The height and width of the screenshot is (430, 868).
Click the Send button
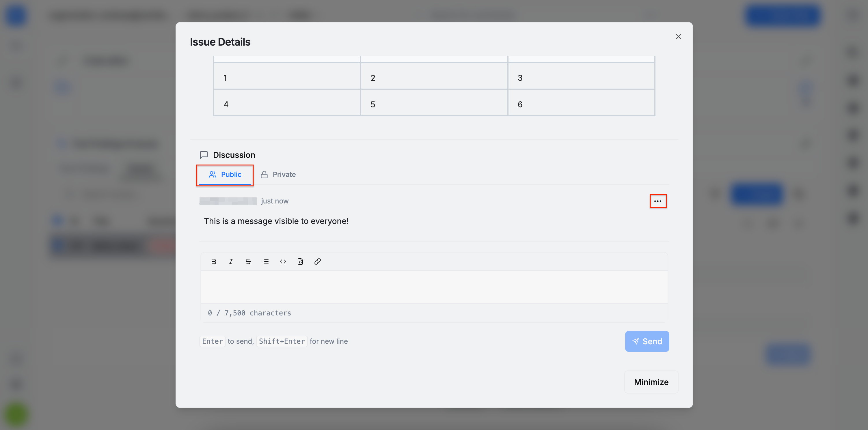647,341
